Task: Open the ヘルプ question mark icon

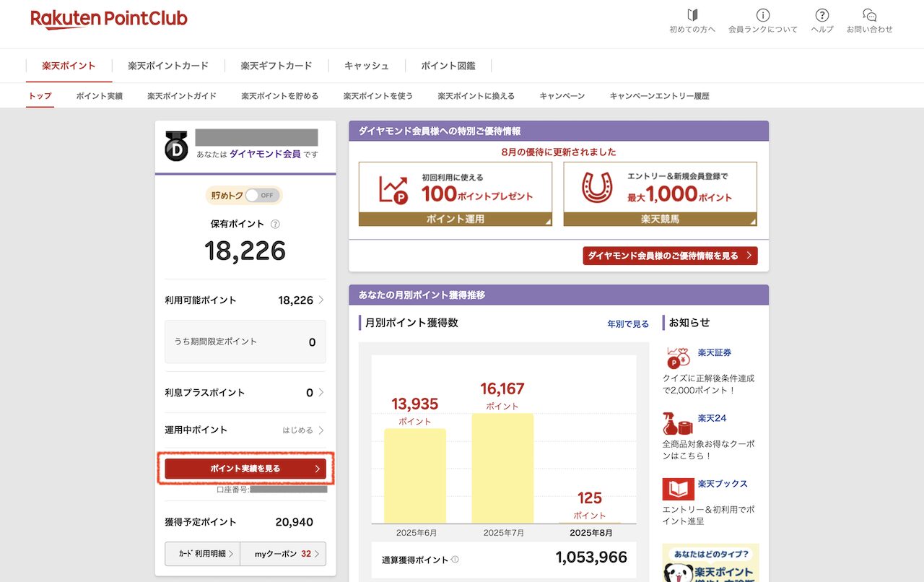Action: (821, 15)
